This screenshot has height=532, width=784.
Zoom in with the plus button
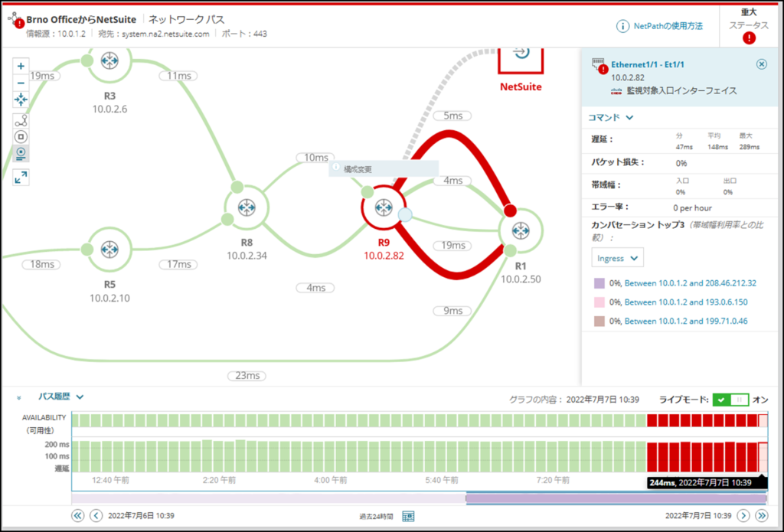tap(21, 66)
